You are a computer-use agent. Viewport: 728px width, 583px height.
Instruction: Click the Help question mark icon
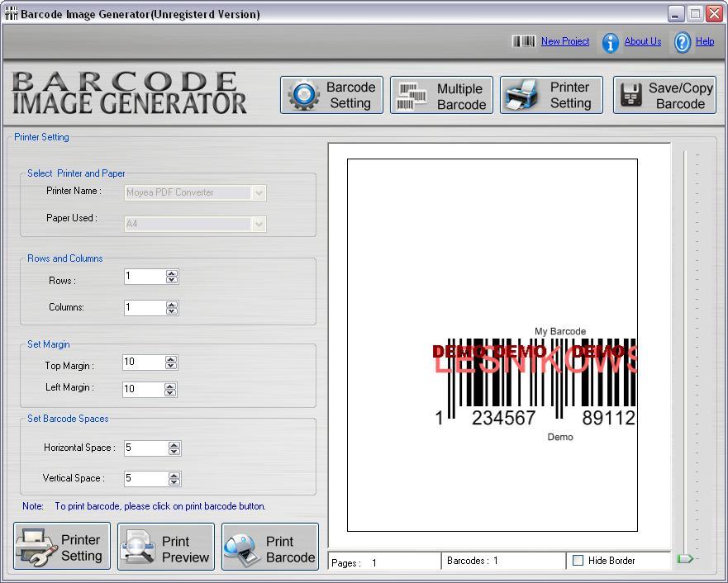[682, 41]
